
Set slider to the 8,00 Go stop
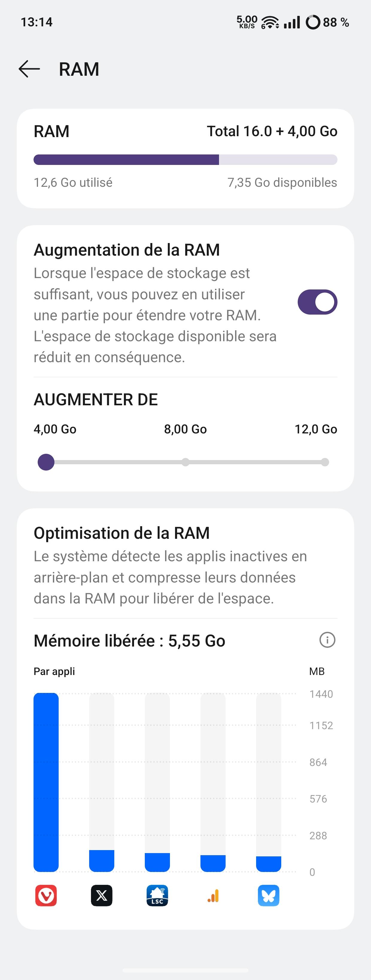coord(185,462)
